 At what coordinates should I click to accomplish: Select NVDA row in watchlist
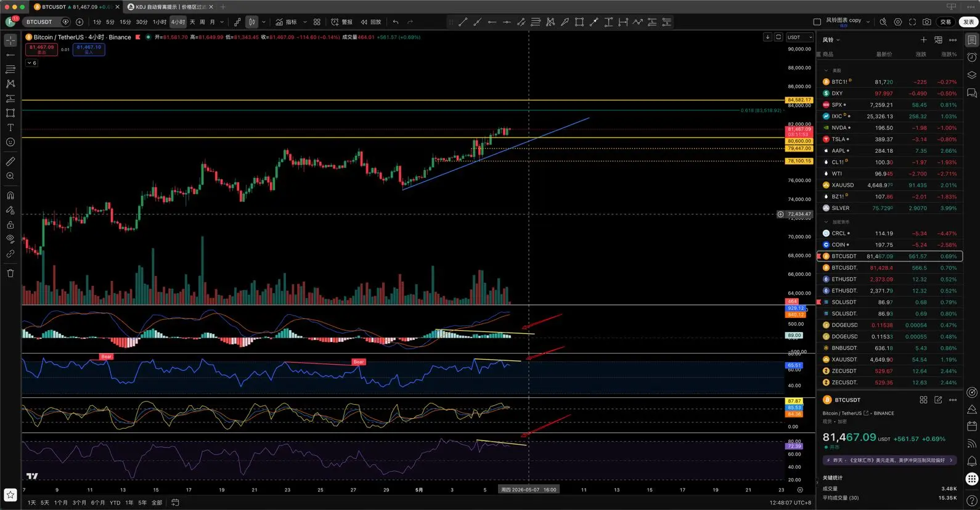(889, 128)
